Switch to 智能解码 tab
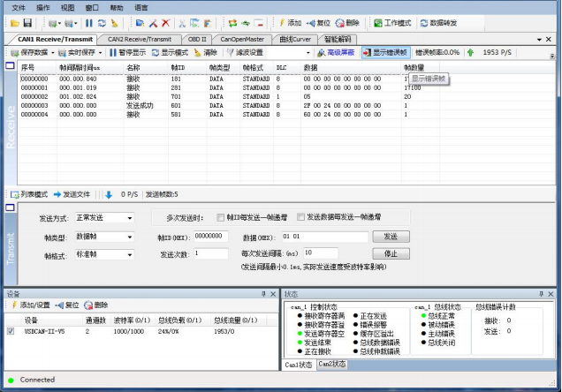562x392 pixels. click(x=338, y=40)
